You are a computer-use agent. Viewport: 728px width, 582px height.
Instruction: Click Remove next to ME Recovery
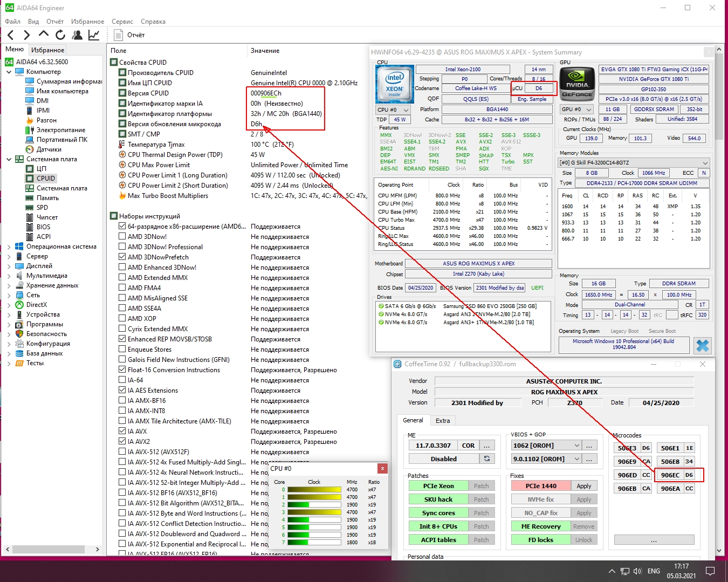[584, 526]
